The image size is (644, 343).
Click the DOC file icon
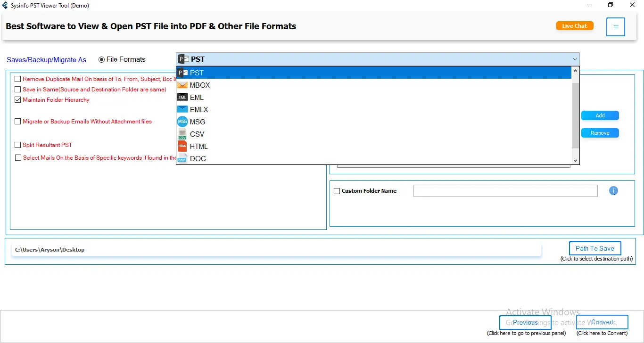pos(182,159)
